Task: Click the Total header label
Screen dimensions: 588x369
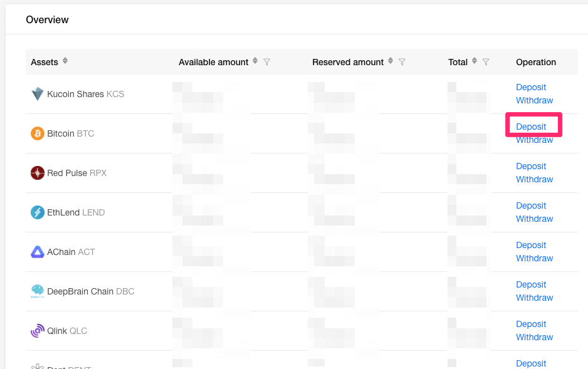Action: click(x=458, y=62)
